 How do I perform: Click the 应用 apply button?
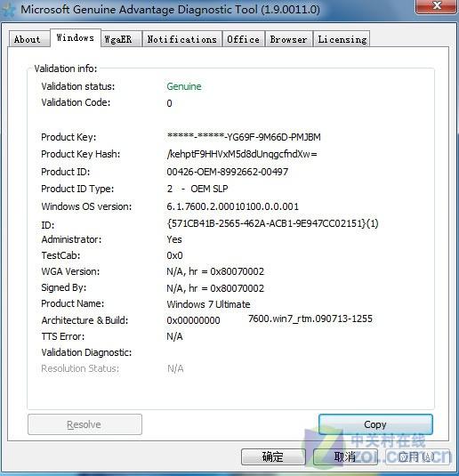click(x=417, y=456)
